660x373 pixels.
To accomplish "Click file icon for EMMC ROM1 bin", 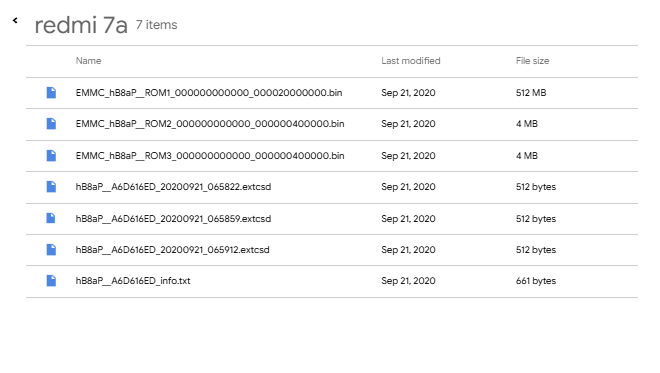I will (51, 93).
